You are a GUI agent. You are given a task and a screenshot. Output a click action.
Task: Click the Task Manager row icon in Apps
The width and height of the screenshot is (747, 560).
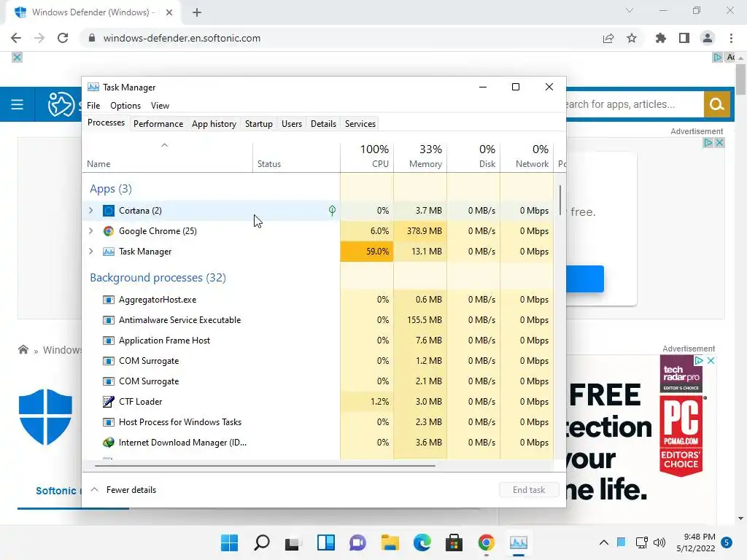[109, 252]
